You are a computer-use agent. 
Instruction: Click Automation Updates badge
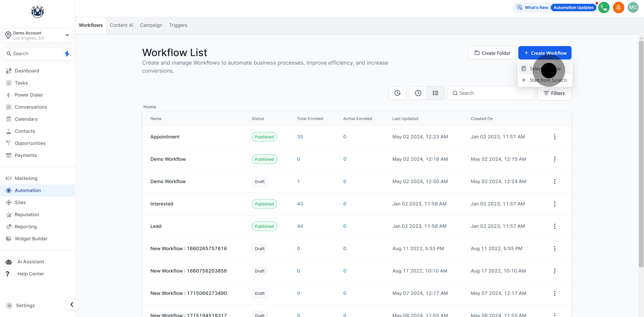[573, 8]
